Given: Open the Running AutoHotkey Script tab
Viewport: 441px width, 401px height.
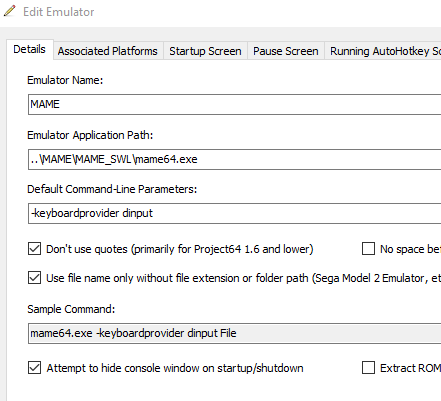Looking at the screenshot, I should pos(383,51).
